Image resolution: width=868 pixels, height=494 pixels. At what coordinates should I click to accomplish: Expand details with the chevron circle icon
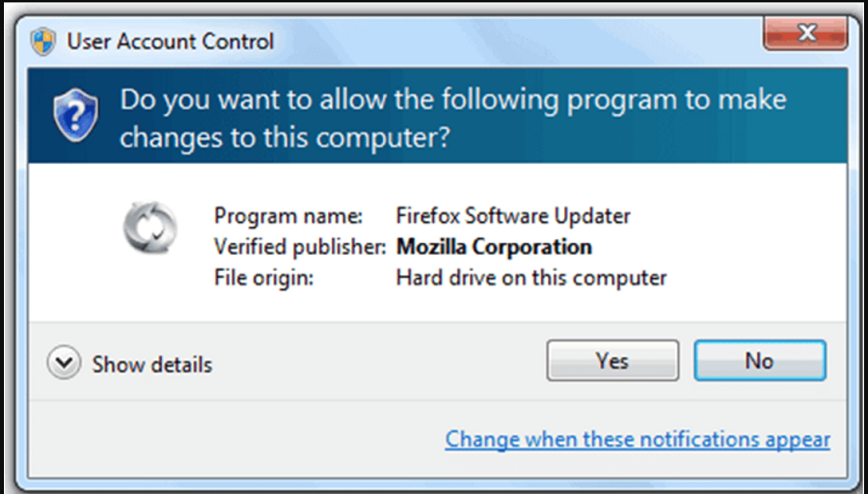click(x=65, y=363)
